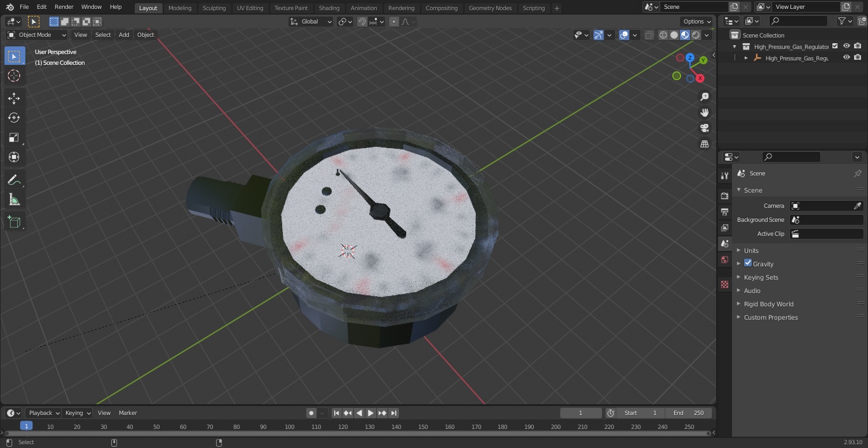Hide the High_Pressure_Gas_Regulator collection with eye icon
Screen dimensions: 868x448
846,46
